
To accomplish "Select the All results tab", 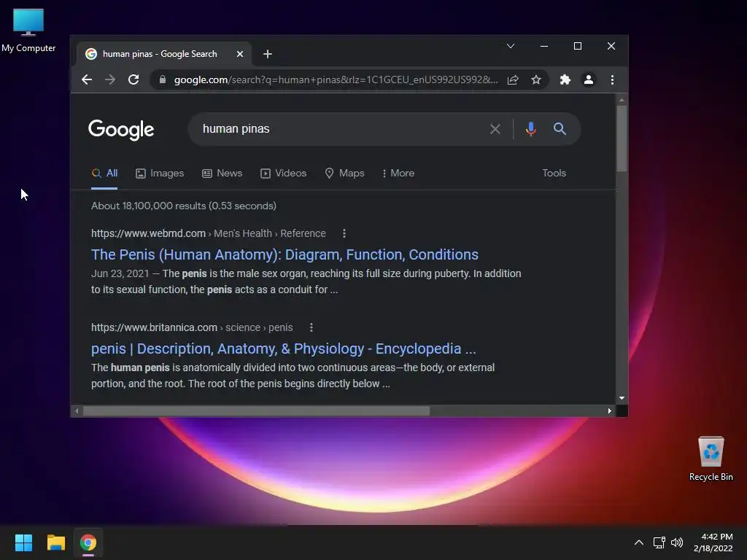I will [x=104, y=174].
